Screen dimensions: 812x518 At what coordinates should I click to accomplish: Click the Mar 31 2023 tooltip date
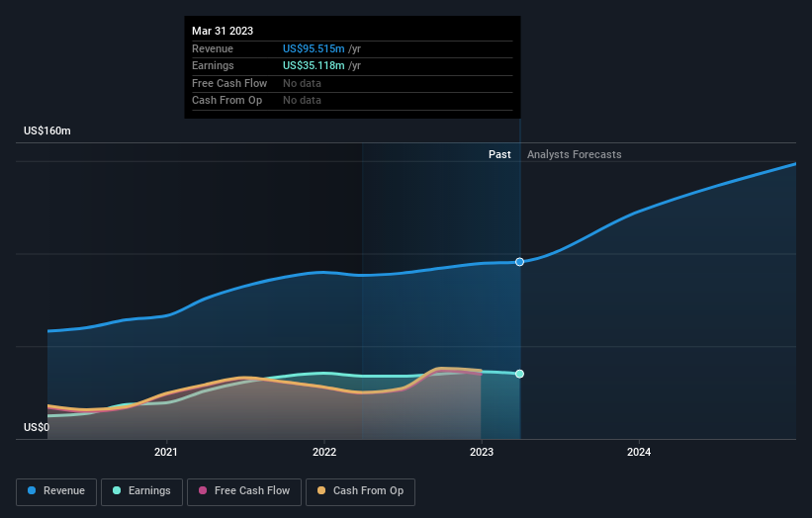[223, 31]
